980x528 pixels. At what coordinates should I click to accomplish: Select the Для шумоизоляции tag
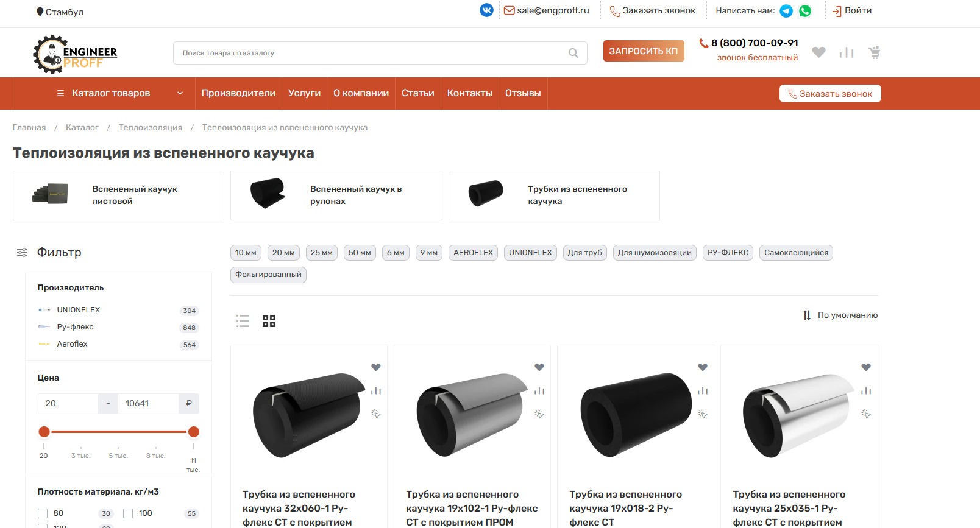655,253
